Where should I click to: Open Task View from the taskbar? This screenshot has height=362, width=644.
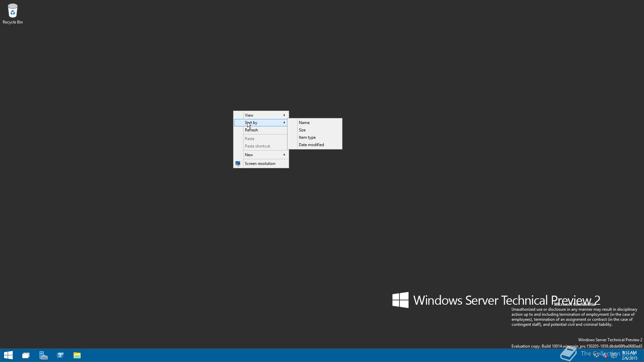click(26, 355)
